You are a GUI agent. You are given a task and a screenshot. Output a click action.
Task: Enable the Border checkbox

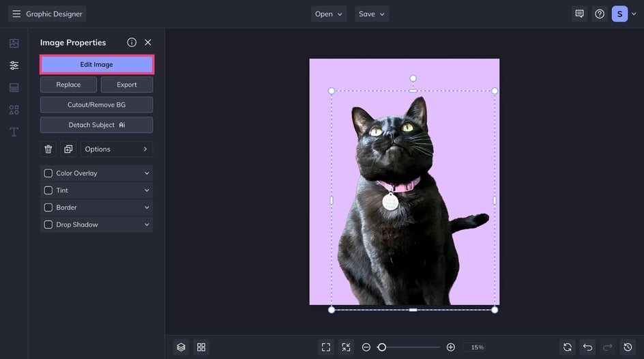coord(48,207)
